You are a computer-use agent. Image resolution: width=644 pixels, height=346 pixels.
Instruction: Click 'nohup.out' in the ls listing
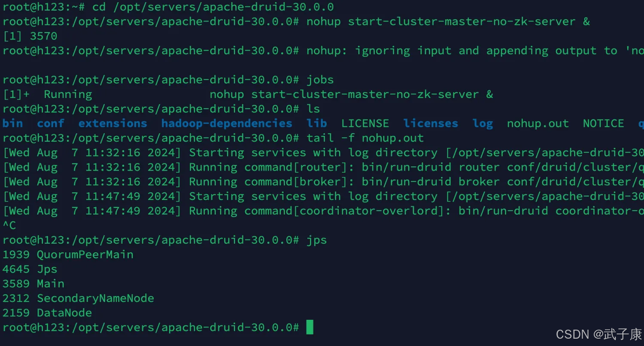(538, 124)
